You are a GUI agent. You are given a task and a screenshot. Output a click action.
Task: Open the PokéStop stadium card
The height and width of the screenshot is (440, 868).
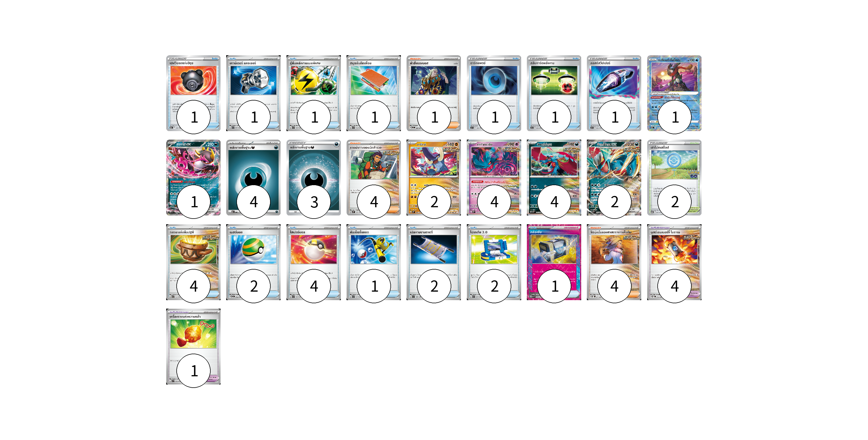[x=674, y=178]
